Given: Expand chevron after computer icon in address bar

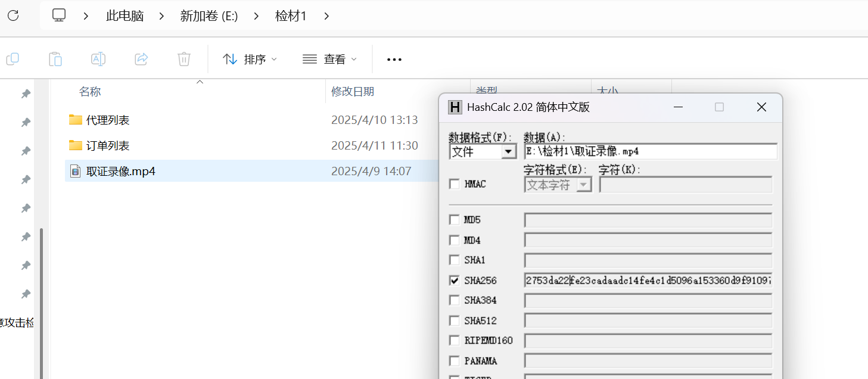Looking at the screenshot, I should pyautogui.click(x=86, y=16).
